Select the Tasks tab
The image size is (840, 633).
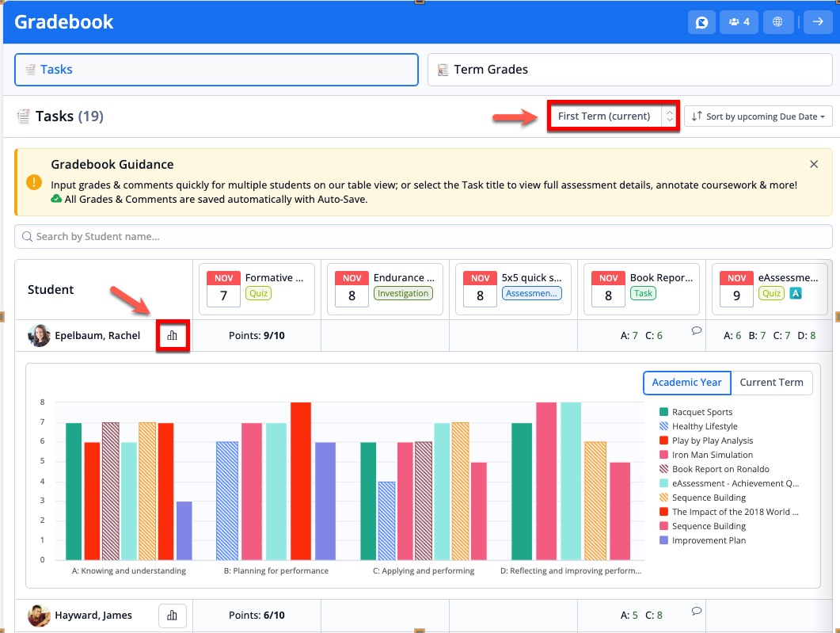(216, 70)
